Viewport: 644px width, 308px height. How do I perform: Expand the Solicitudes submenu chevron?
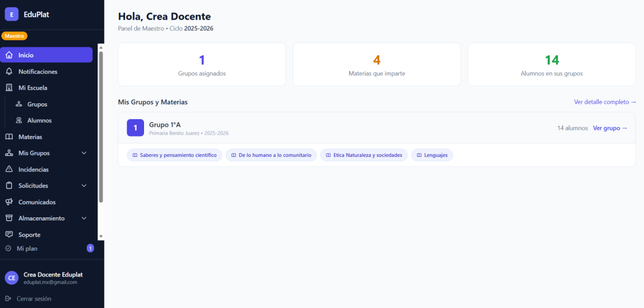(x=84, y=186)
